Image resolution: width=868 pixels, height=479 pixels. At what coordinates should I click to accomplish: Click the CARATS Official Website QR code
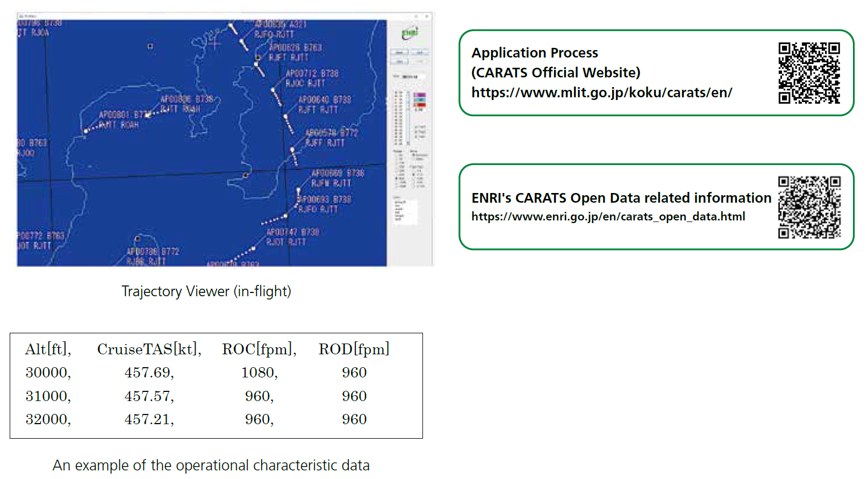[809, 73]
